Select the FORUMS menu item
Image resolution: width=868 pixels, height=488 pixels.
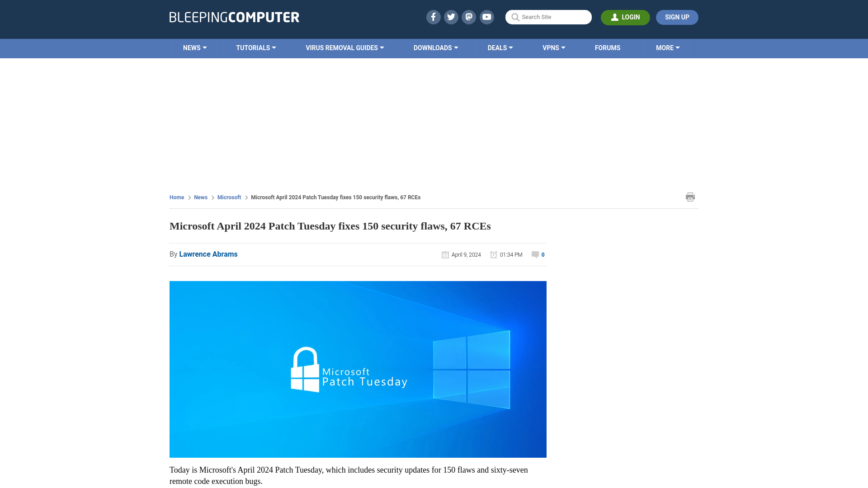pyautogui.click(x=608, y=47)
